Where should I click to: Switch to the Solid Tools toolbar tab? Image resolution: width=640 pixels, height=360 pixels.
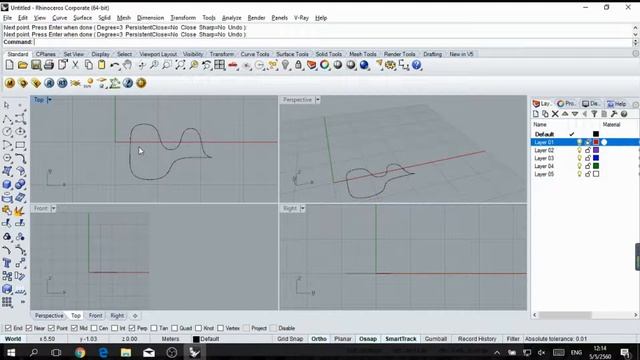(x=329, y=54)
